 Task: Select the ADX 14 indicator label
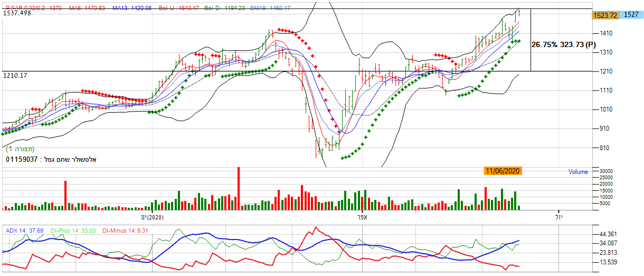[x=25, y=231]
